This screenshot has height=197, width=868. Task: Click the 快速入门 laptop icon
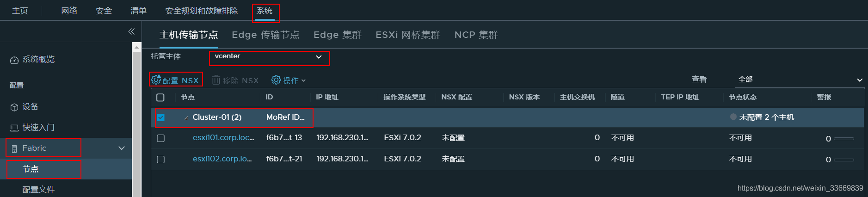tap(14, 128)
